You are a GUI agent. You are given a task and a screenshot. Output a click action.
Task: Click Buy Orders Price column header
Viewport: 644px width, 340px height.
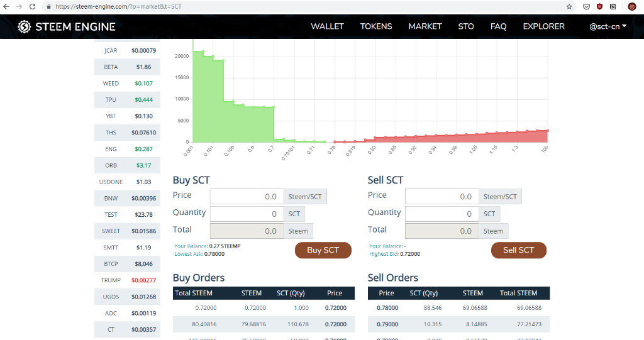point(335,293)
